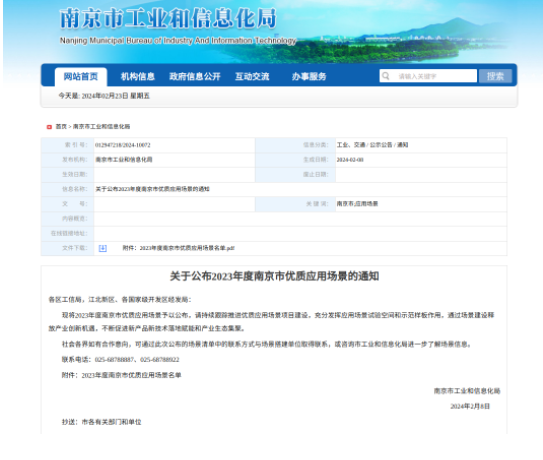Click the 附件 list link in article body

click(x=131, y=375)
